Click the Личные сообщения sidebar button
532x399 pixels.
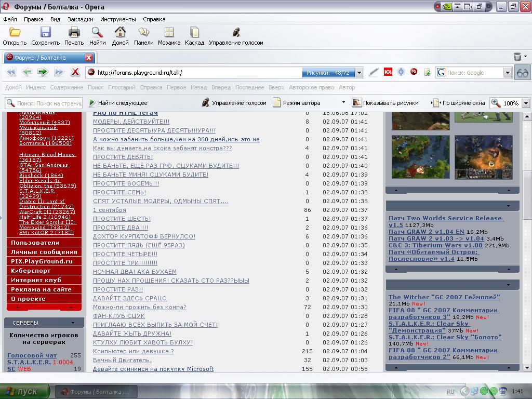point(44,252)
